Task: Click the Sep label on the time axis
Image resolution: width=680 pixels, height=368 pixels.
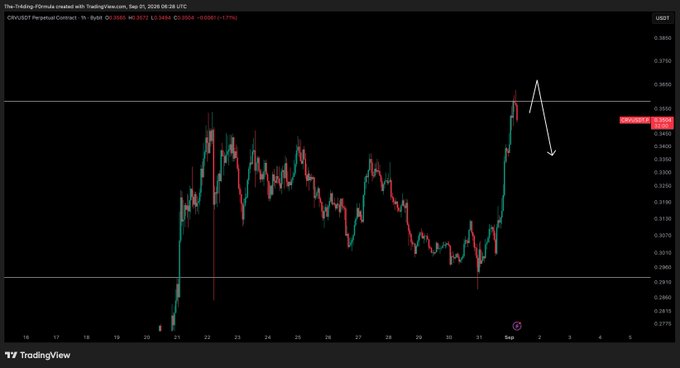Action: pos(509,337)
